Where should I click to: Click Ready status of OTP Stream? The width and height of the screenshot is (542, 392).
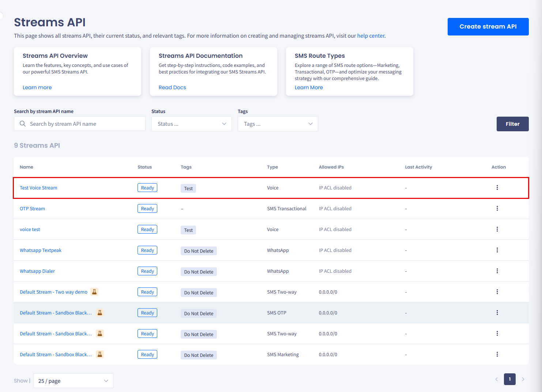click(x=147, y=208)
